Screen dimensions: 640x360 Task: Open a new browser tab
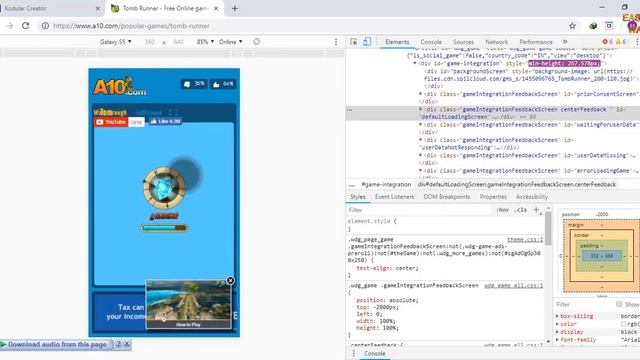(x=235, y=8)
